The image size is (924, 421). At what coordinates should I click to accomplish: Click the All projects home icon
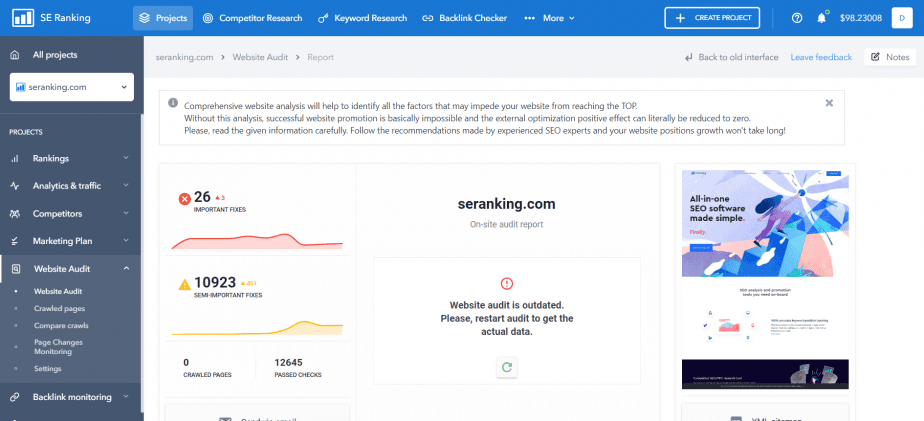(15, 55)
